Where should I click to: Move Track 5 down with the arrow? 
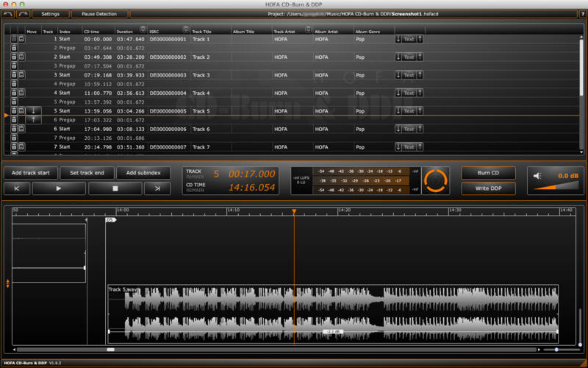point(33,111)
